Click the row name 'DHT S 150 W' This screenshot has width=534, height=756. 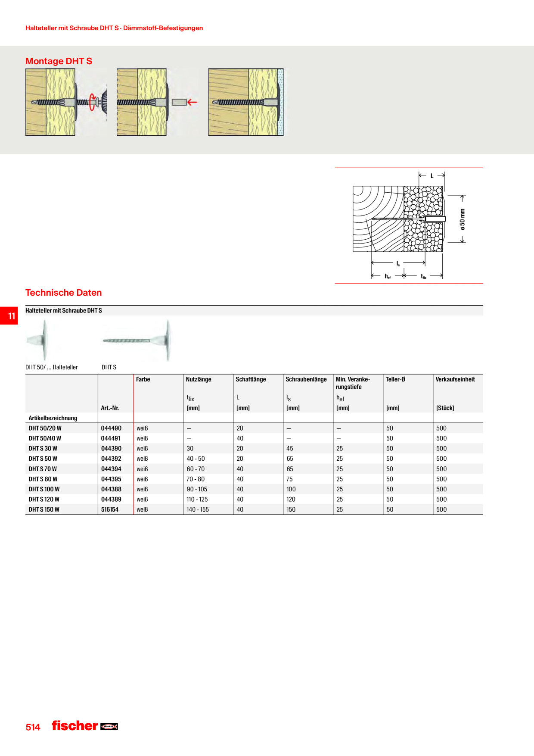(x=44, y=509)
